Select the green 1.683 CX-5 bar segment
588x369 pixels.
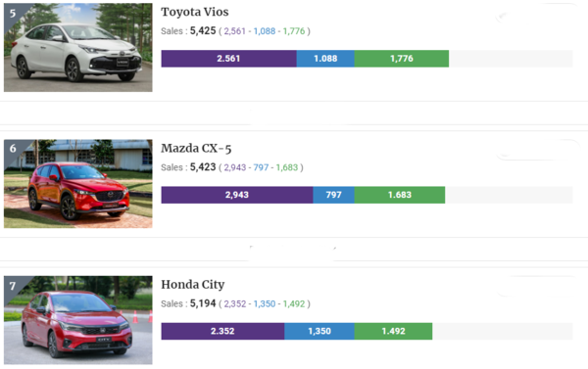tap(400, 195)
